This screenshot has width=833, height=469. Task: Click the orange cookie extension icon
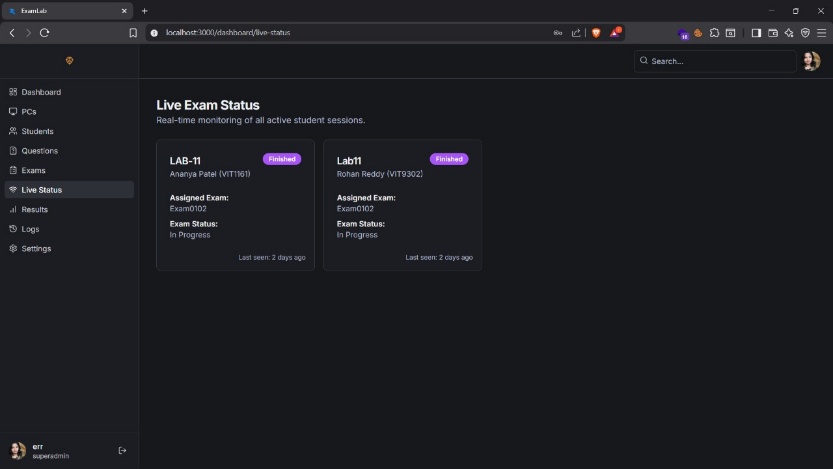click(x=698, y=33)
